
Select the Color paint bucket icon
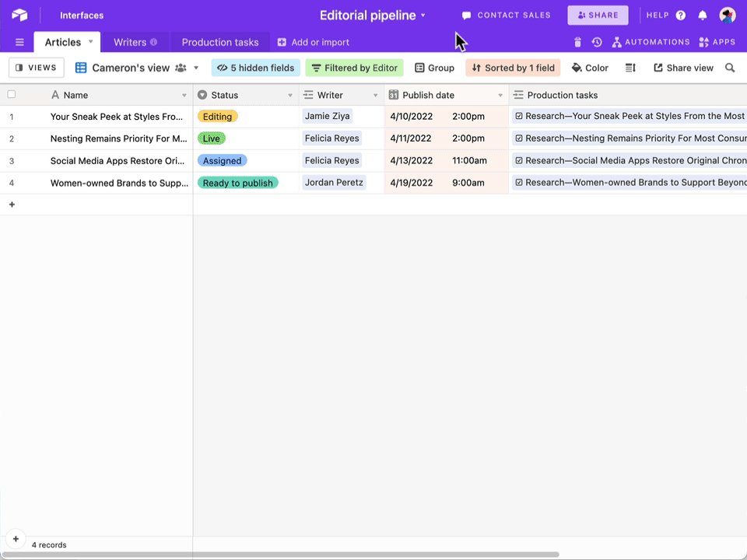pyautogui.click(x=576, y=68)
